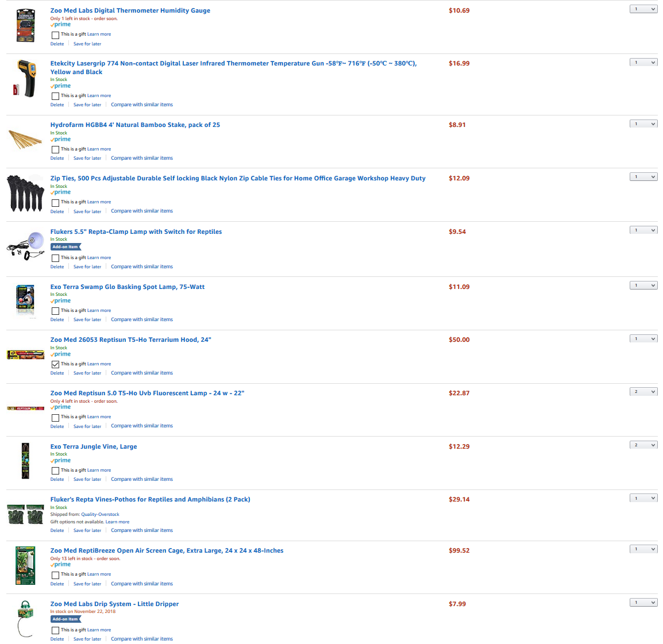Expand quantity selector for Etekcity Lasergrip thermometer
663x644 pixels.
pos(643,63)
